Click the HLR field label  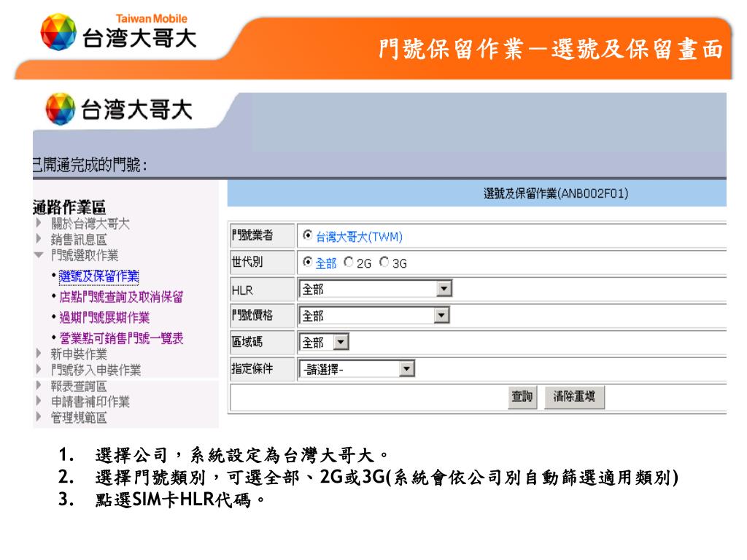pos(242,290)
